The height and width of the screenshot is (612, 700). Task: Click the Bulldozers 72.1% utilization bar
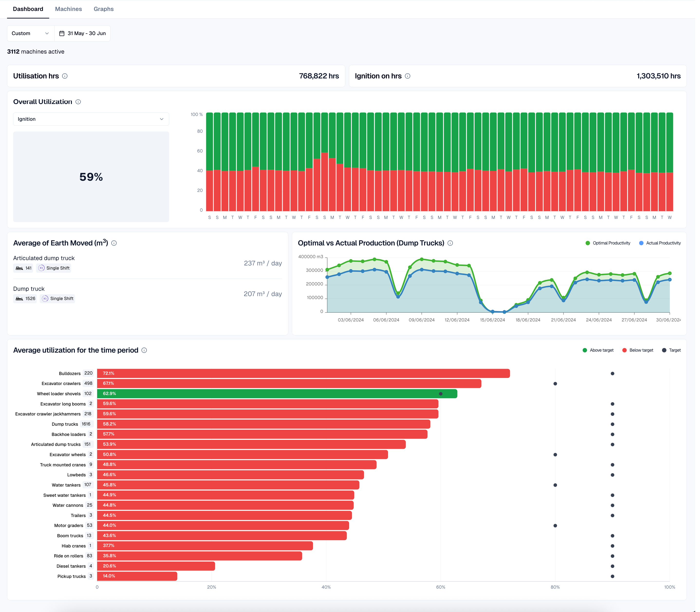tap(303, 374)
